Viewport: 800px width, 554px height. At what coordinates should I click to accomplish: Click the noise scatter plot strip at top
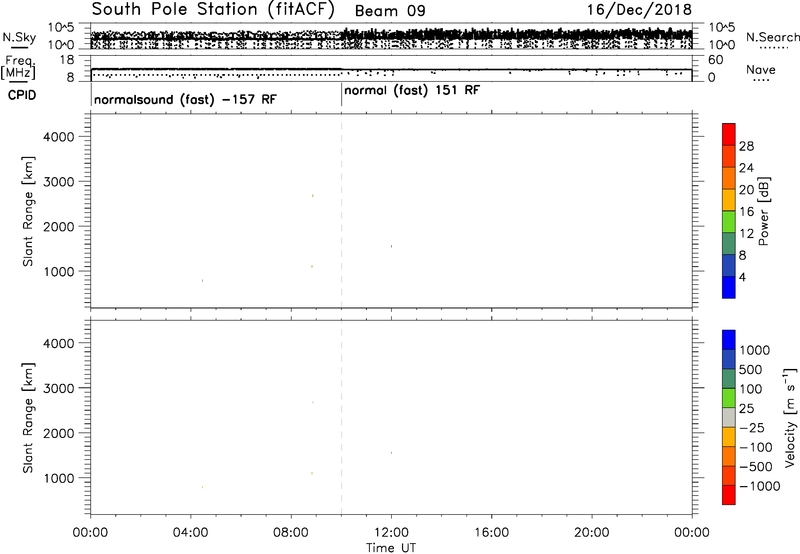[391, 36]
